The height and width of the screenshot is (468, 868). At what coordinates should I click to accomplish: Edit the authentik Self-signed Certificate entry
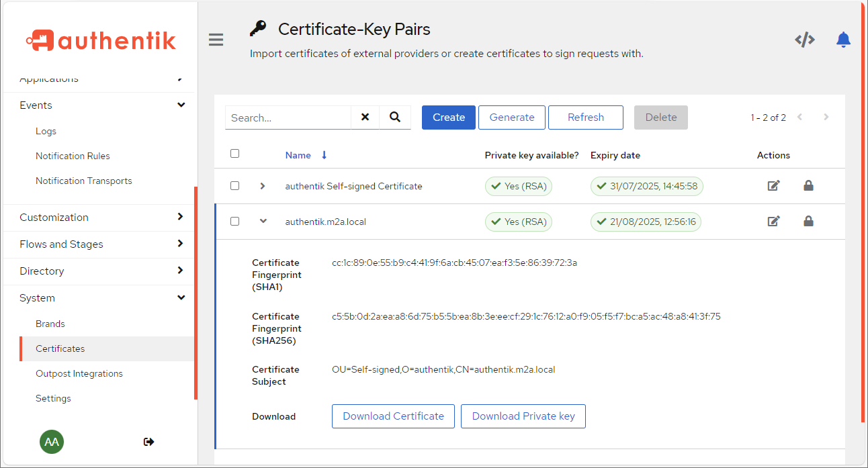tap(773, 186)
